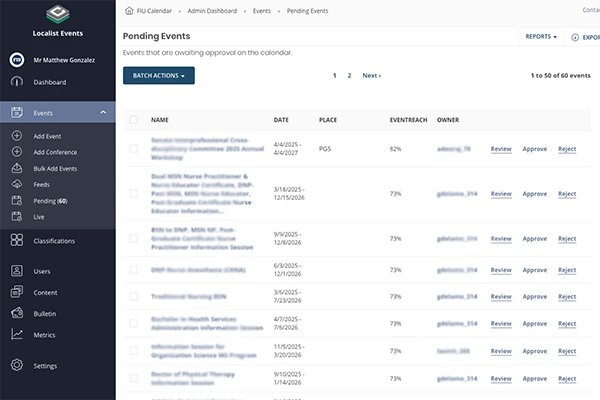This screenshot has width=600, height=400.
Task: Click the Events calendar icon in sidebar
Action: pyautogui.click(x=16, y=113)
